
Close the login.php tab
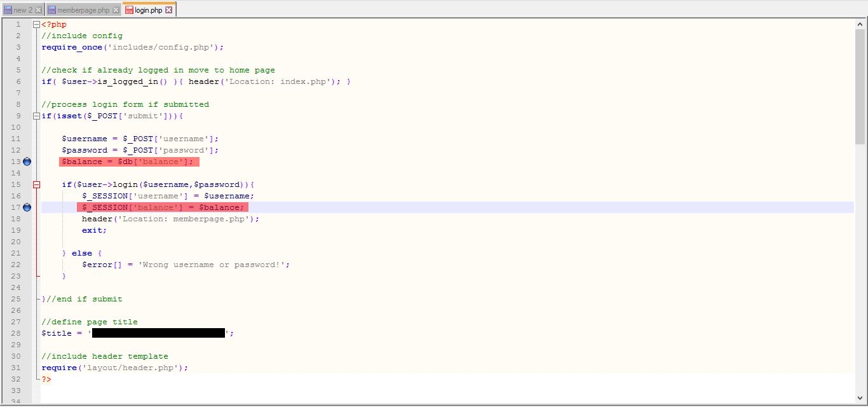(169, 10)
